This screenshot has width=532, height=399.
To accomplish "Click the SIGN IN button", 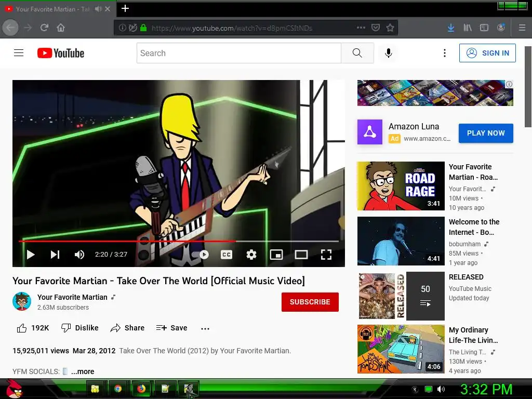I will click(x=487, y=53).
